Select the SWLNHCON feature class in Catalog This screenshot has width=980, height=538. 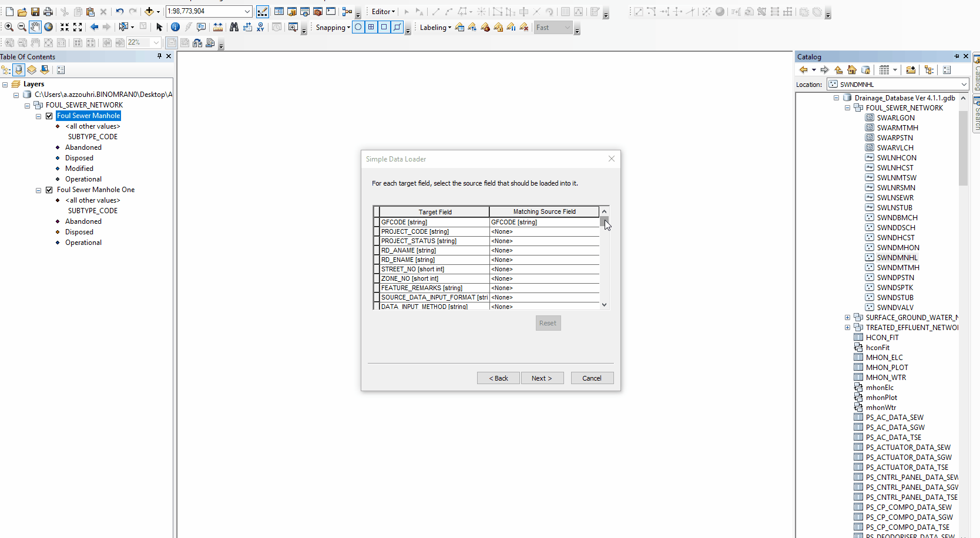click(895, 157)
